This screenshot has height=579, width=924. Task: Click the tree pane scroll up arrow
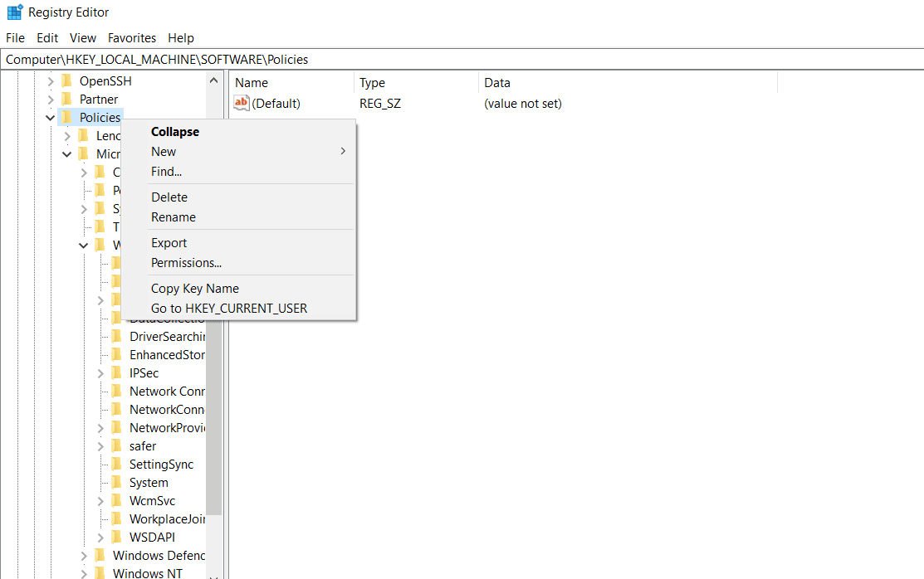213,81
